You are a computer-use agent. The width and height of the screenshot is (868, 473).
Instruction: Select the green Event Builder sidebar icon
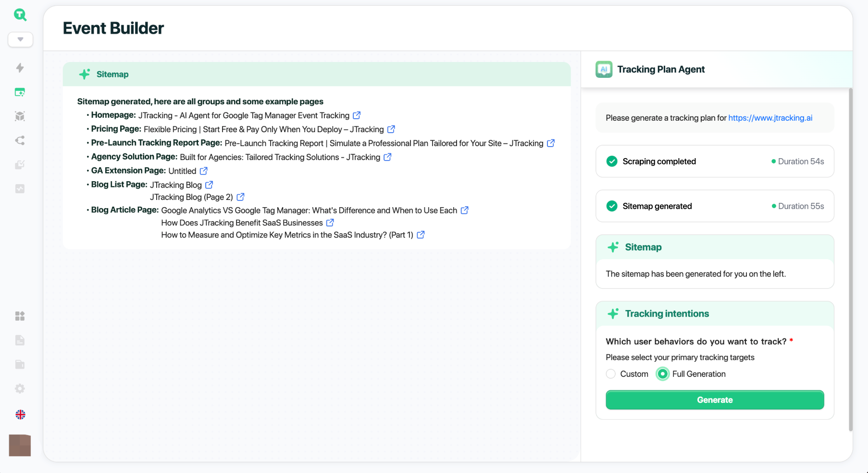coord(20,92)
